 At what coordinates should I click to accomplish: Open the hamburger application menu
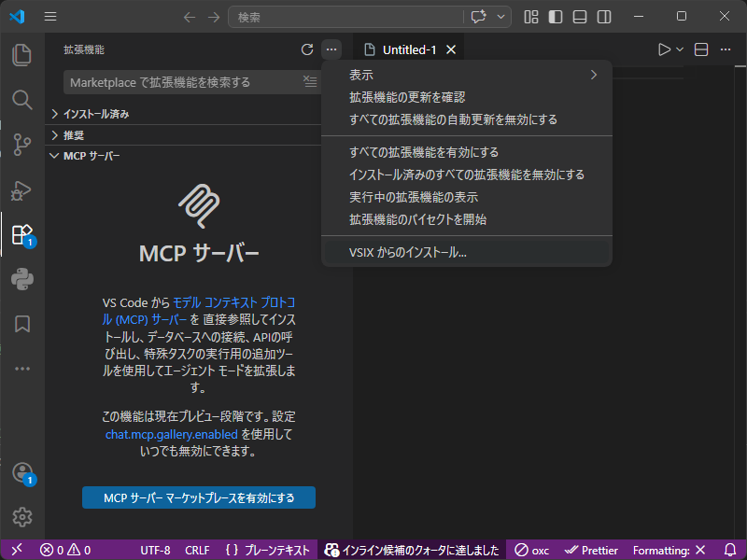point(50,17)
